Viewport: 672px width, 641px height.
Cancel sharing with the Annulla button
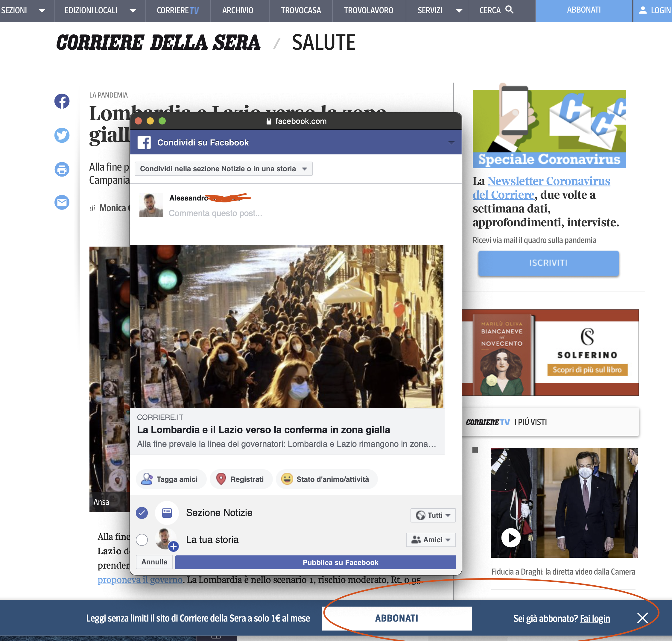point(154,562)
